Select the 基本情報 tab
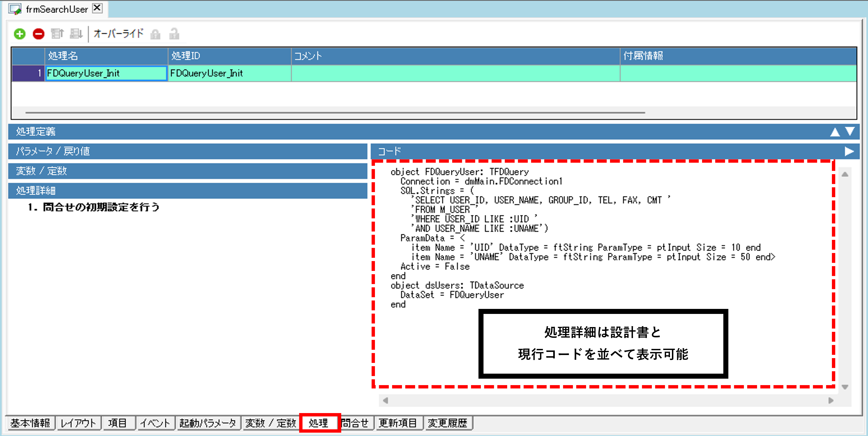The width and height of the screenshot is (868, 436). click(30, 423)
